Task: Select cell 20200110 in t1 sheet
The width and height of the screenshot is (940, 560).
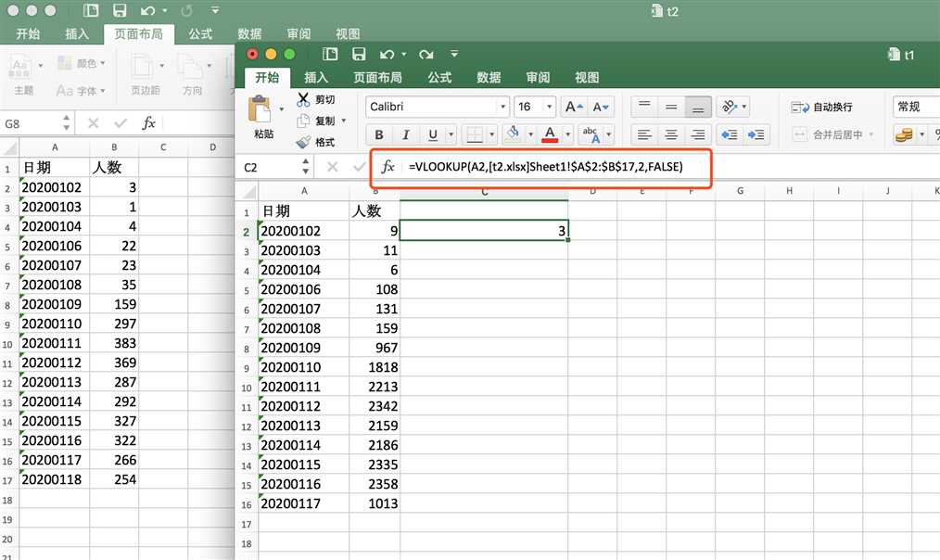Action: pyautogui.click(x=303, y=367)
